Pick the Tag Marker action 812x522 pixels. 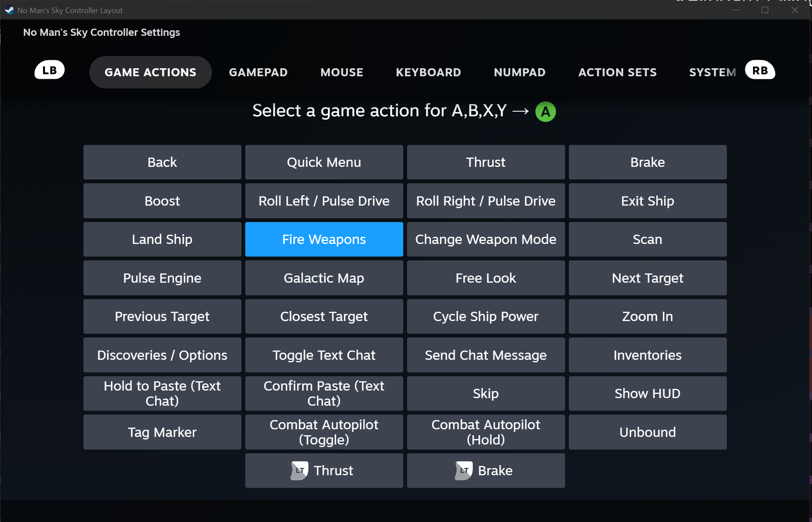point(162,432)
